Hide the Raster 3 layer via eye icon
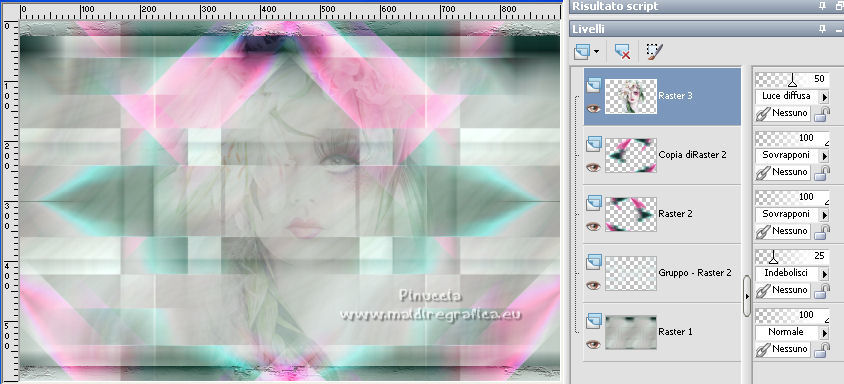The image size is (844, 384). [x=594, y=108]
